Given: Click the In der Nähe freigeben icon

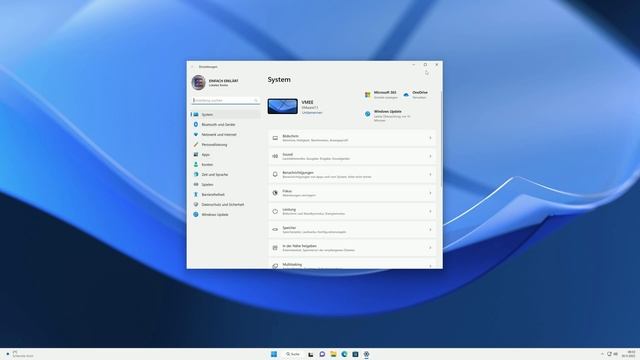Looking at the screenshot, I should tap(275, 248).
